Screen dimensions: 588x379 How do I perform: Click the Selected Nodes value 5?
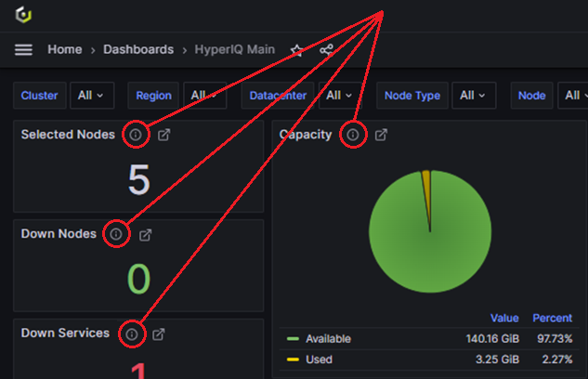click(x=139, y=180)
